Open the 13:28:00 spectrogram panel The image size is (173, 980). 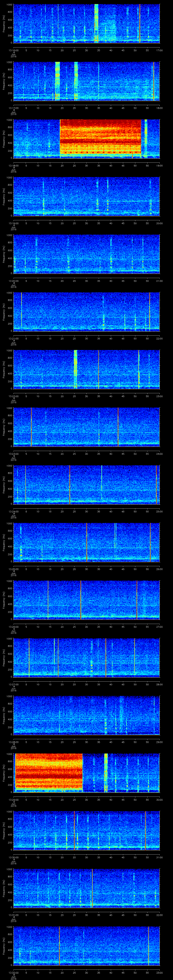pyautogui.click(x=87, y=715)
